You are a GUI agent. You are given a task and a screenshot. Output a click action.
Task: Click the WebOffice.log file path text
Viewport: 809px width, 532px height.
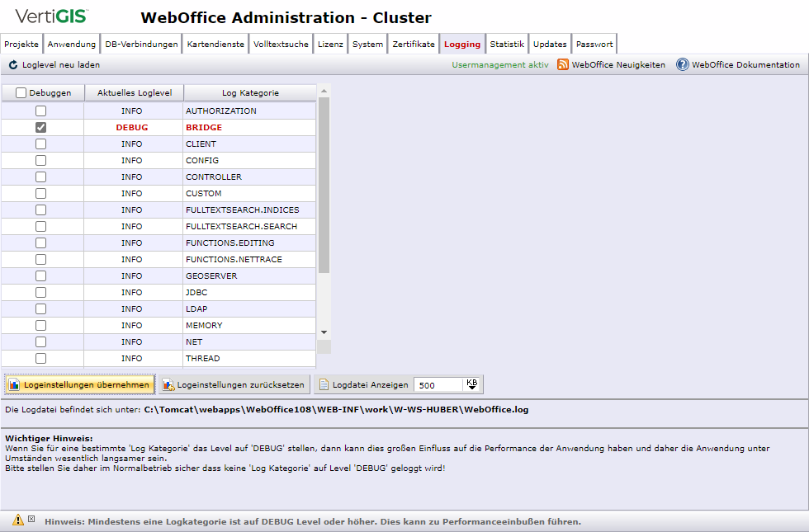(336, 410)
